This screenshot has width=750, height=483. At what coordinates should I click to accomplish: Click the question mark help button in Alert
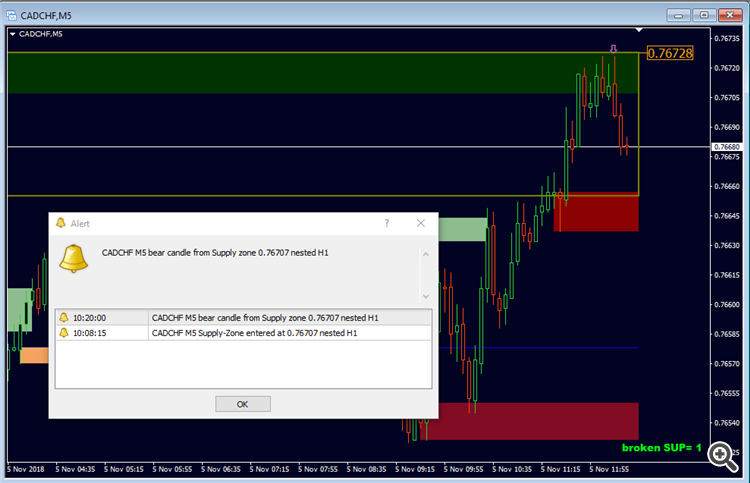pyautogui.click(x=387, y=223)
